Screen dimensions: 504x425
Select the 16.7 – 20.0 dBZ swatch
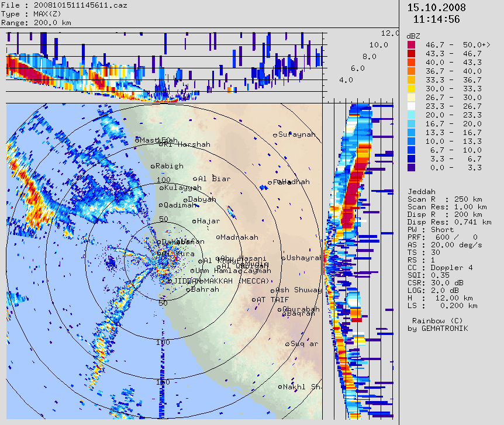point(411,124)
